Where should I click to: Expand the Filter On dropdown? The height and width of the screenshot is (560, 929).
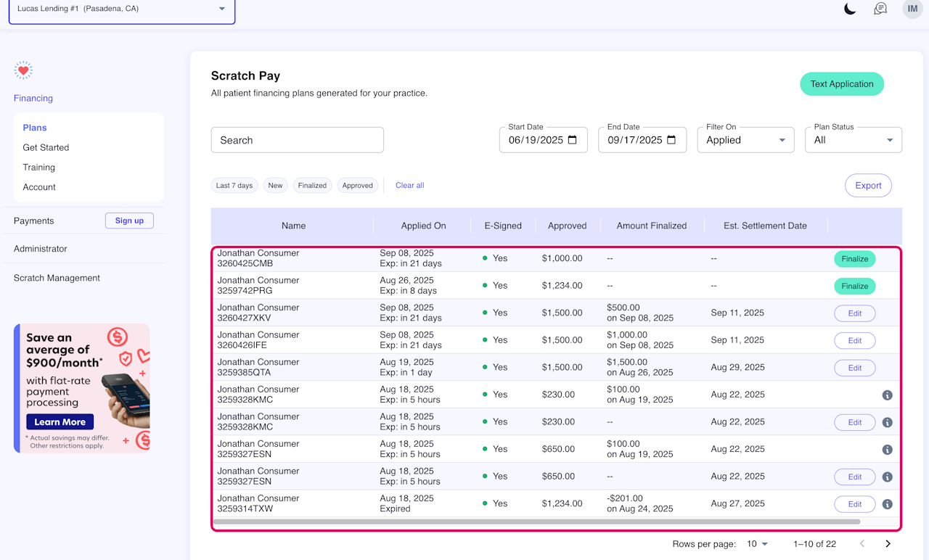click(745, 140)
